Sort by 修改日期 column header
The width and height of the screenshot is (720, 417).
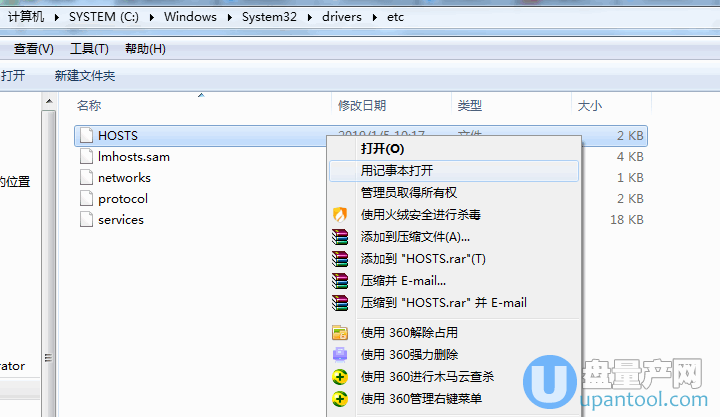click(361, 105)
